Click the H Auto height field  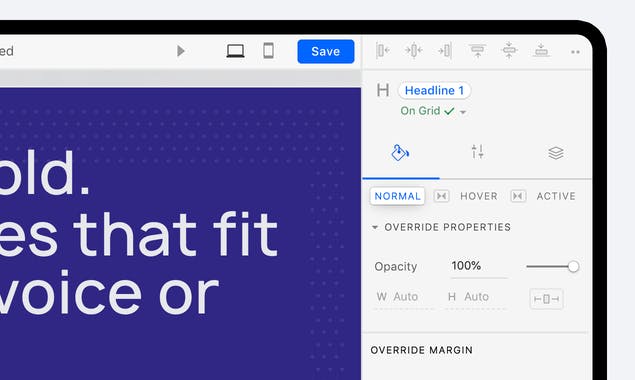pyautogui.click(x=475, y=297)
